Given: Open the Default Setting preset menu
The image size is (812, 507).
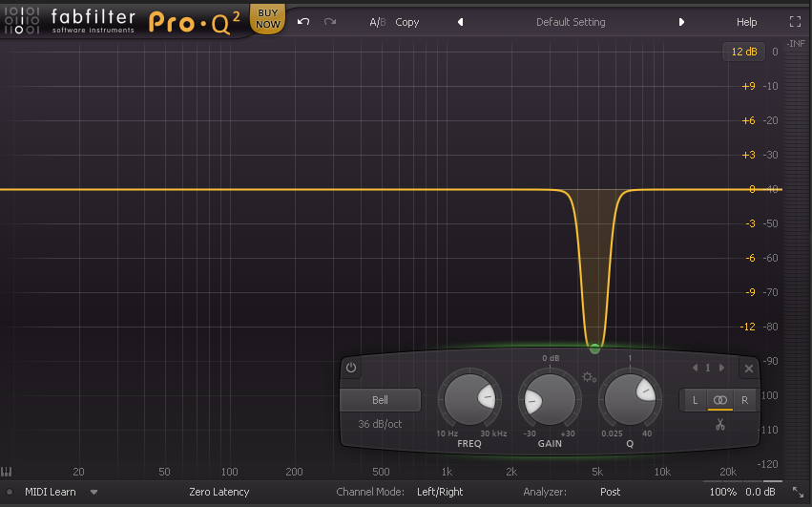Looking at the screenshot, I should [x=571, y=22].
